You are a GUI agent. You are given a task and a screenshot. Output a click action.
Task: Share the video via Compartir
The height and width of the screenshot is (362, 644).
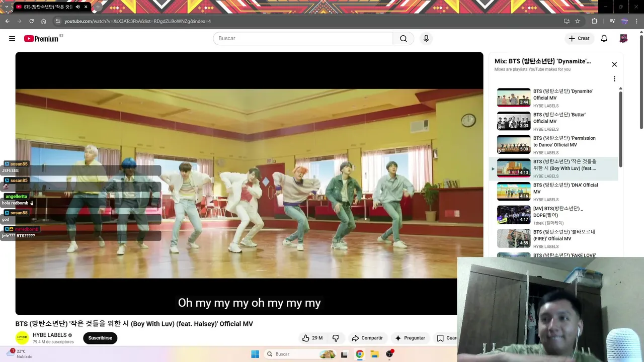coord(367,338)
